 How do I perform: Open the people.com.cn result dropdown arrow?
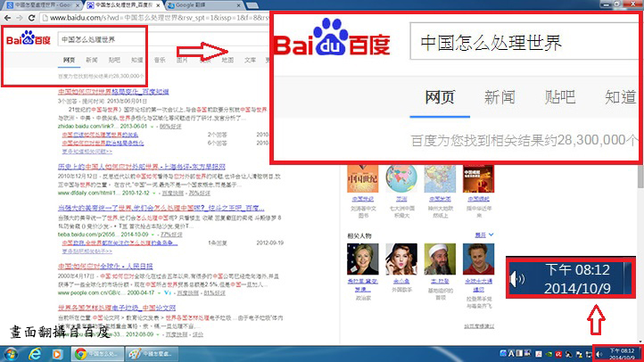pos(159,292)
